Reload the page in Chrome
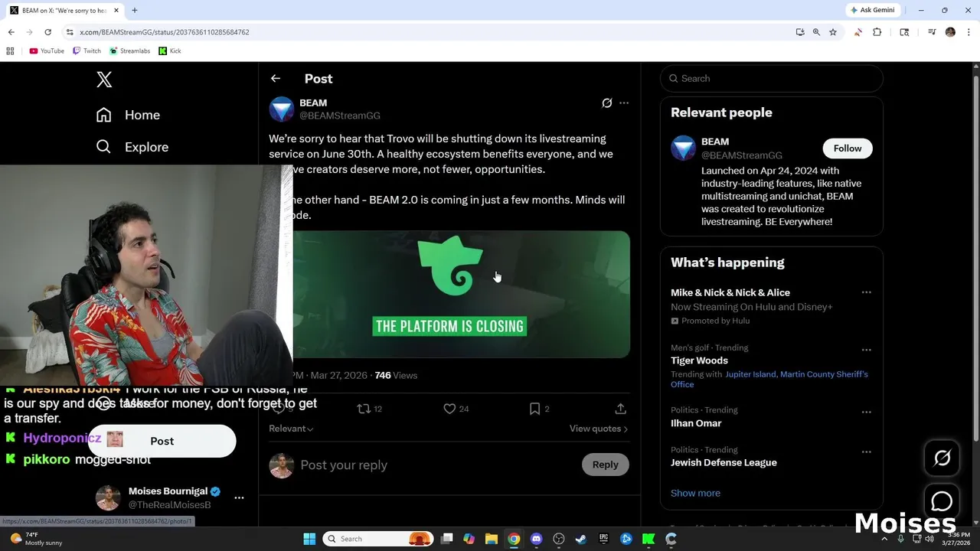Image resolution: width=980 pixels, height=551 pixels. tap(47, 32)
